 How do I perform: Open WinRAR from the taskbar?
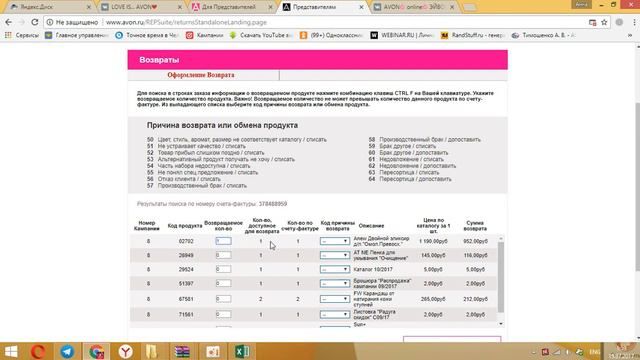[x=182, y=351]
